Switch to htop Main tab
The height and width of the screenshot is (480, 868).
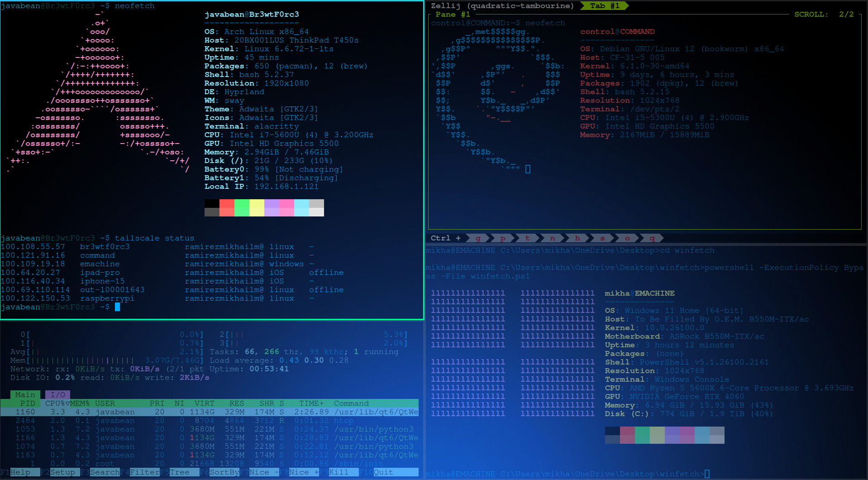pos(25,394)
